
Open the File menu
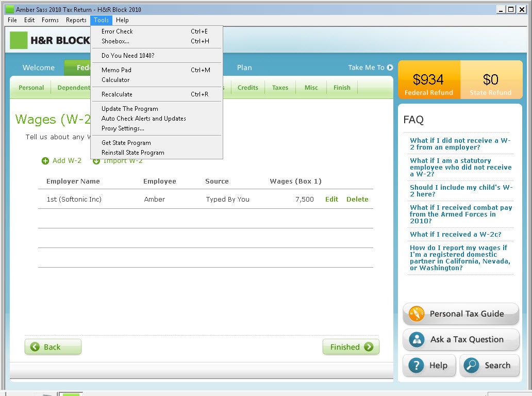(x=12, y=20)
